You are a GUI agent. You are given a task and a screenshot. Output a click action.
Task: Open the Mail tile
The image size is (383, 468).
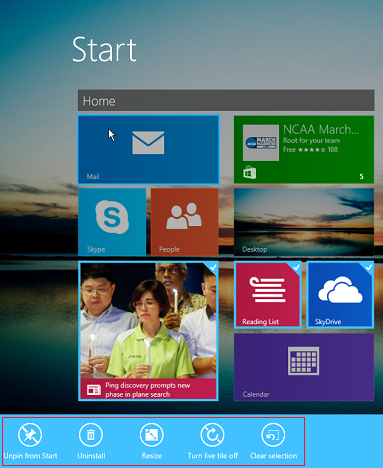click(x=148, y=150)
